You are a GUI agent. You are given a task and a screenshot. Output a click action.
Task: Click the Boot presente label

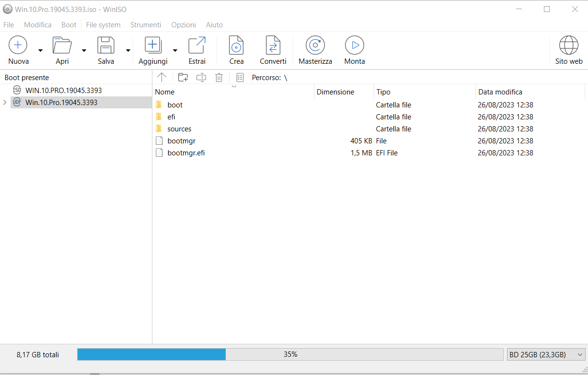pyautogui.click(x=27, y=78)
